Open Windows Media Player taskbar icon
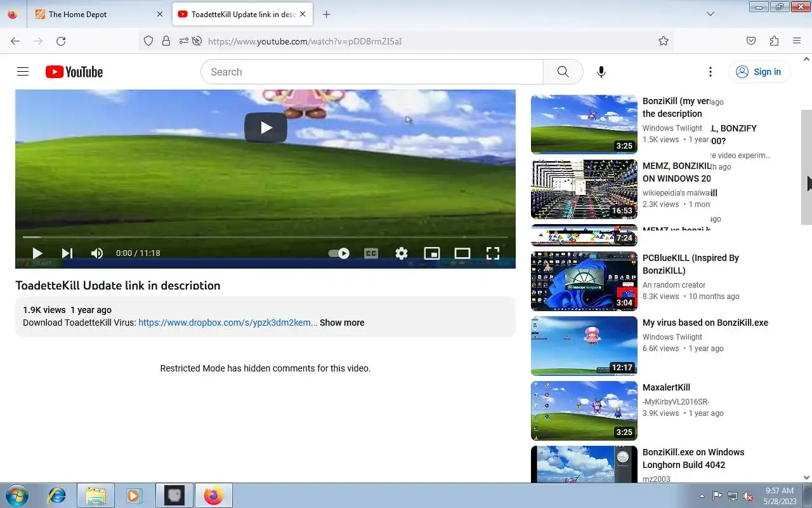Image resolution: width=812 pixels, height=508 pixels. [133, 495]
